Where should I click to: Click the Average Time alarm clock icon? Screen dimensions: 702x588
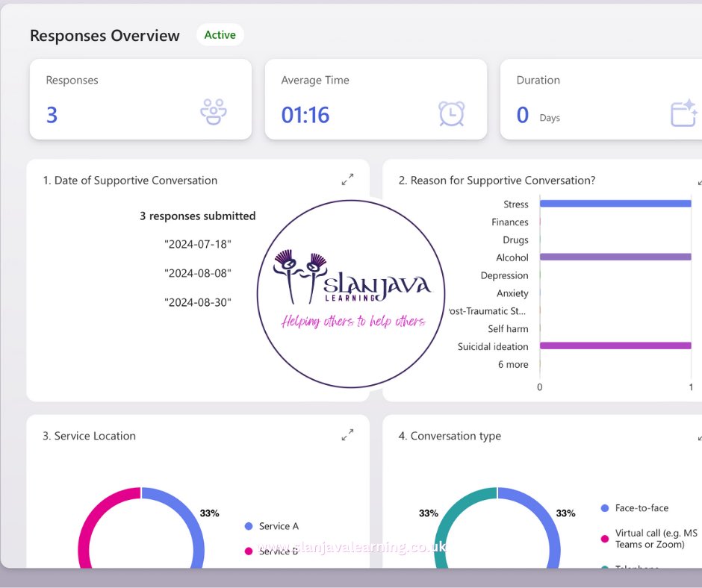pos(451,113)
